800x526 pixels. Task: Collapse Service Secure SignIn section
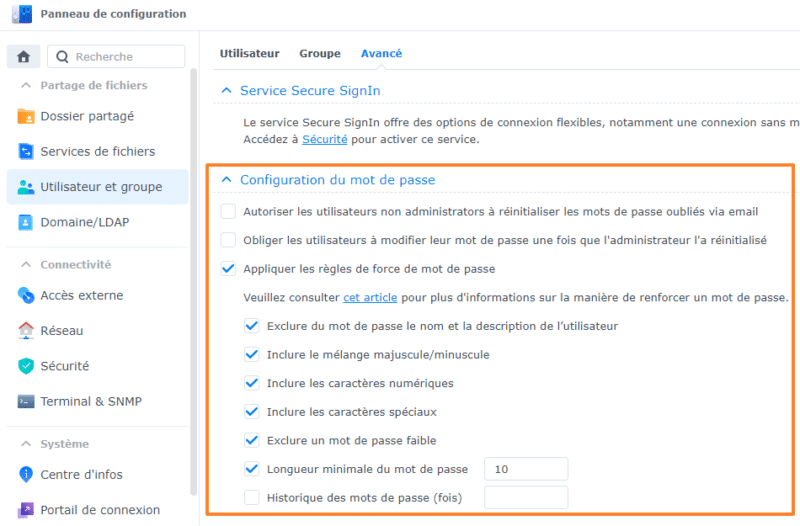pos(227,91)
